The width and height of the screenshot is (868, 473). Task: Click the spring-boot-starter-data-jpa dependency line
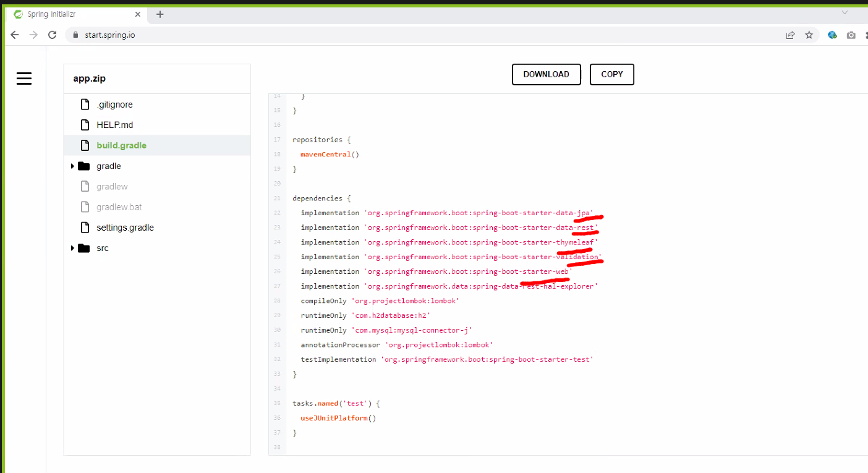pyautogui.click(x=447, y=213)
